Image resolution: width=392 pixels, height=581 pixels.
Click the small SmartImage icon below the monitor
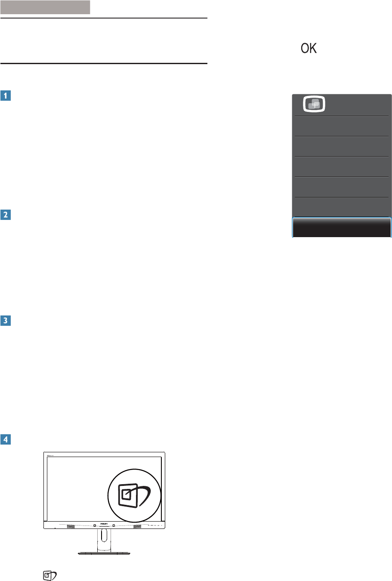(x=50, y=576)
